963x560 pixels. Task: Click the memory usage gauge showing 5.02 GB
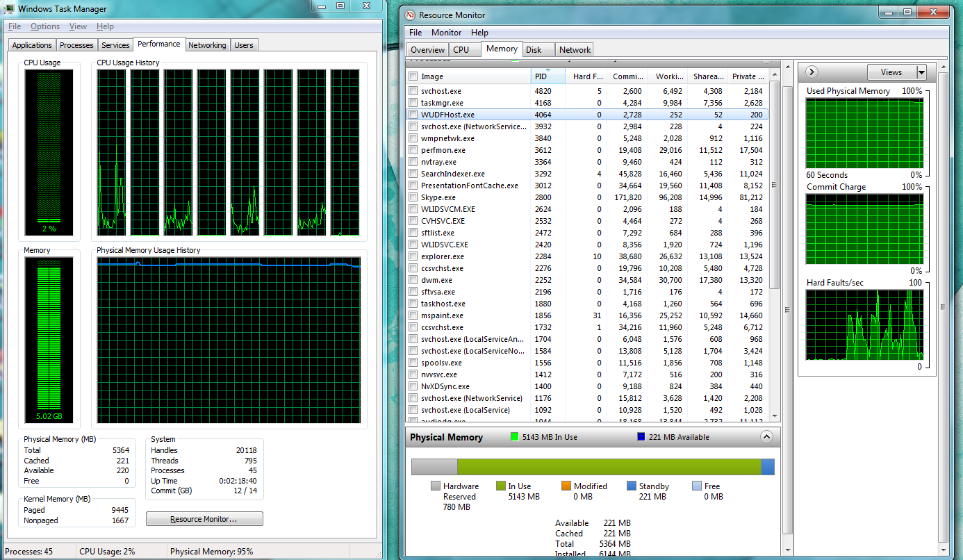click(49, 339)
